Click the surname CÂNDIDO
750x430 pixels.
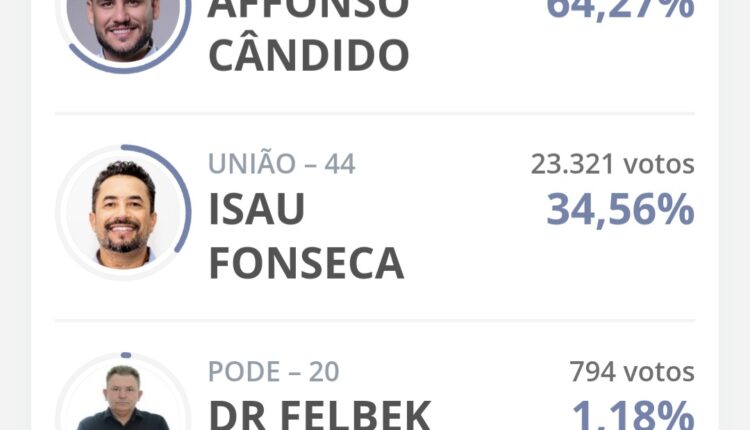point(308,56)
